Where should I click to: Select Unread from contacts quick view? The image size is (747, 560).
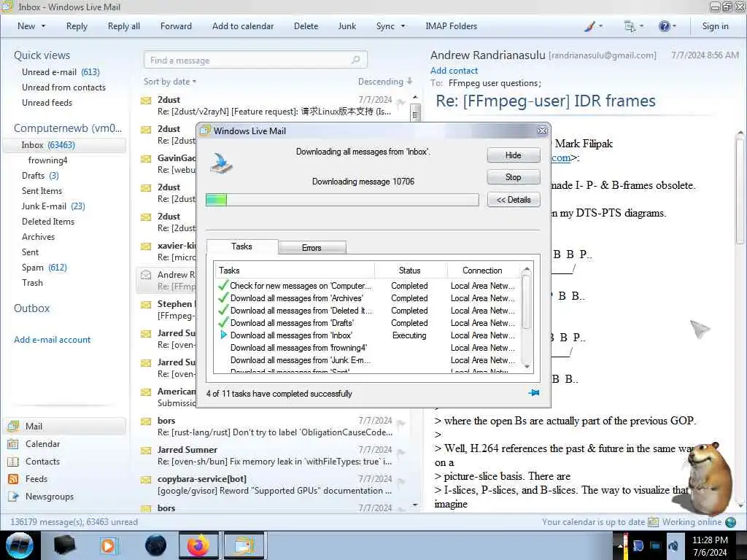tap(64, 87)
